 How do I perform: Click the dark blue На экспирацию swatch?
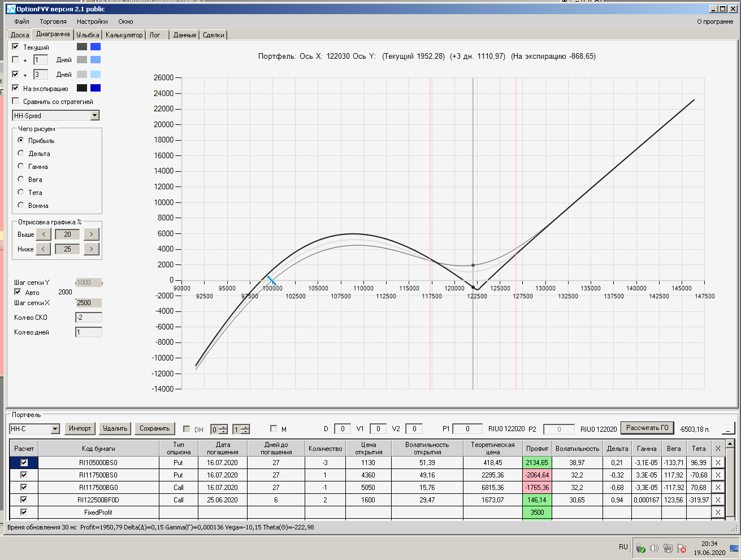pos(96,88)
